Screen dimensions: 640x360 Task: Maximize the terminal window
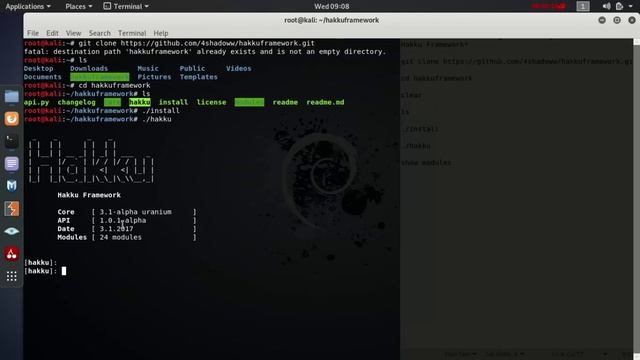pos(617,20)
